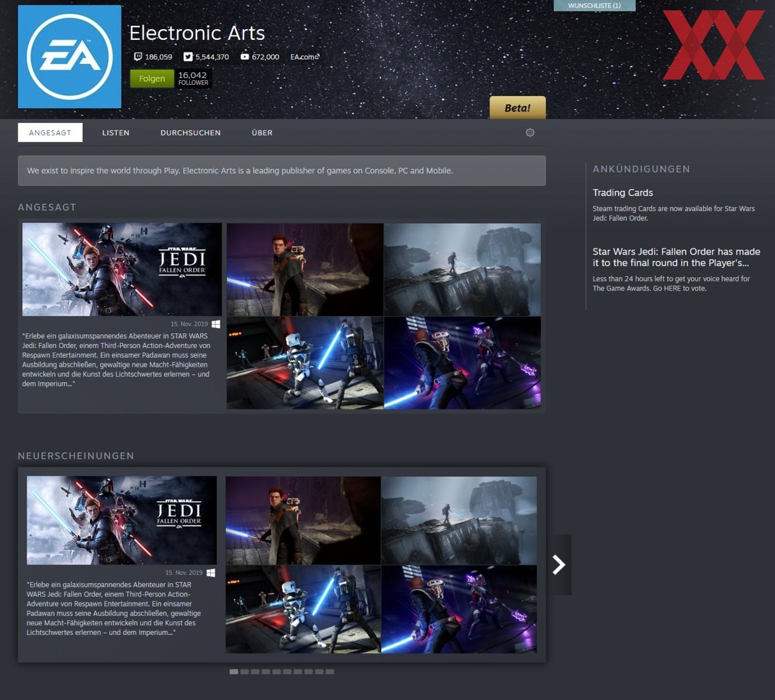Select the second carousel page dot
Image resolution: width=775 pixels, height=700 pixels.
(x=244, y=672)
